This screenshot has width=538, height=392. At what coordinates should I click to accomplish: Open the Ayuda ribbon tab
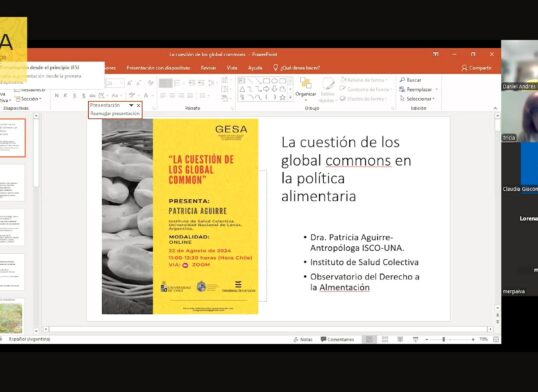coord(255,68)
